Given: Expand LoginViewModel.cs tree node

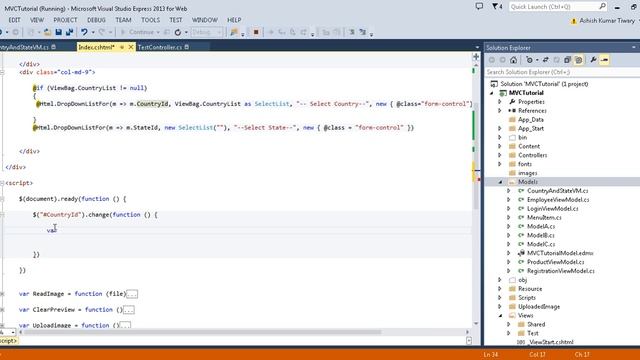Looking at the screenshot, I should click(509, 209).
